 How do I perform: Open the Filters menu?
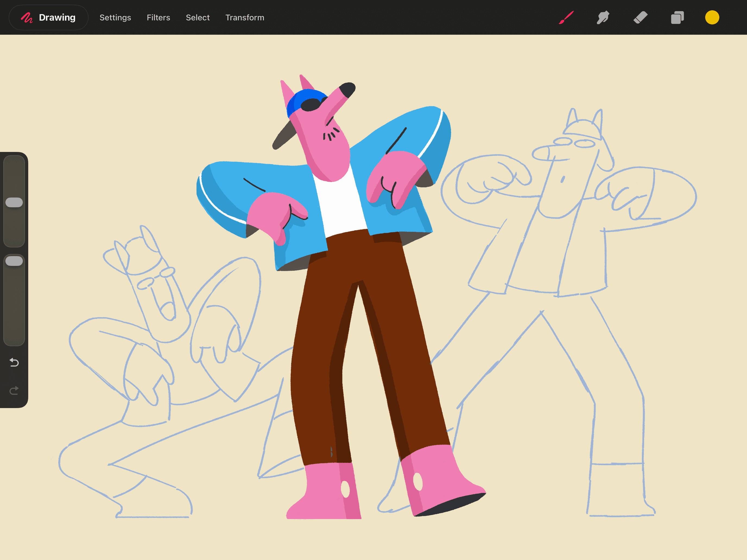(158, 18)
